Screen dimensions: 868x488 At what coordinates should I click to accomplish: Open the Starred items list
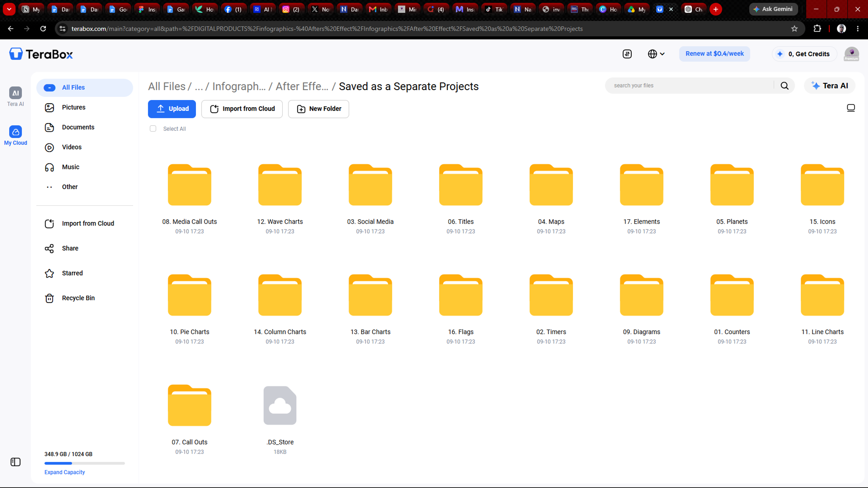coord(85,273)
